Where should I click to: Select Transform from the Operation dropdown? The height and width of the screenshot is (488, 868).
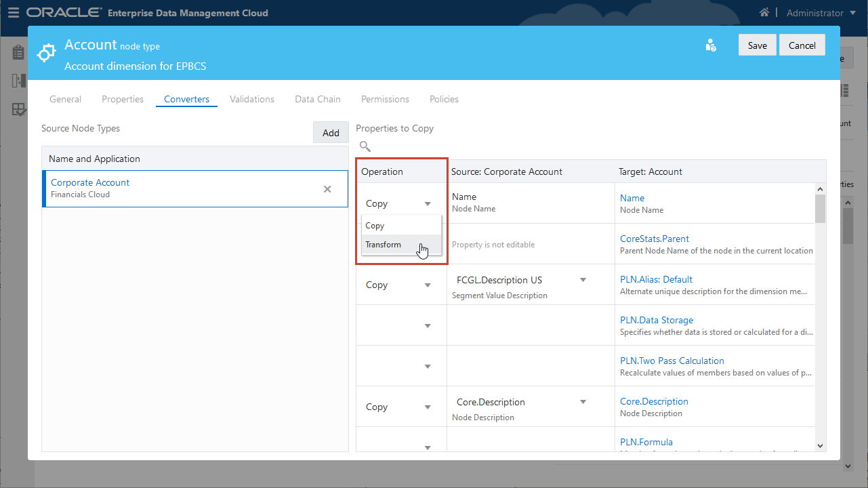(x=384, y=245)
